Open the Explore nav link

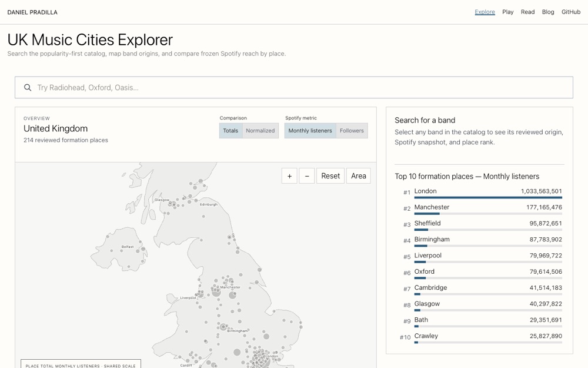pos(485,12)
